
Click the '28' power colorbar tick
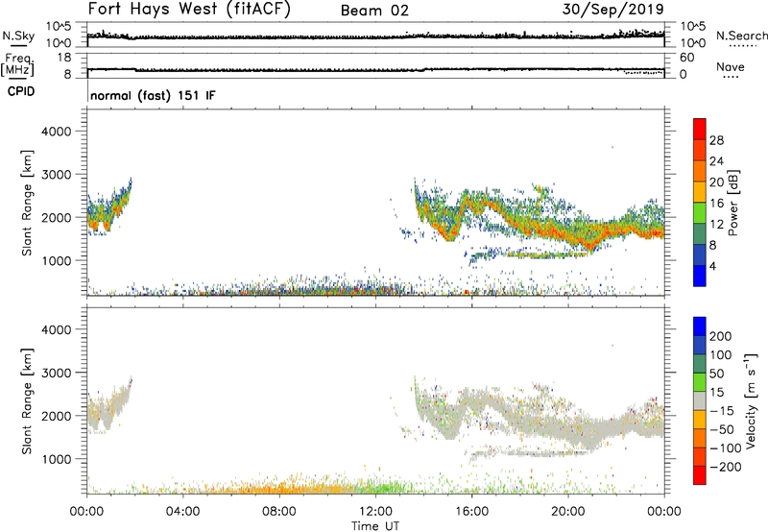[716, 140]
